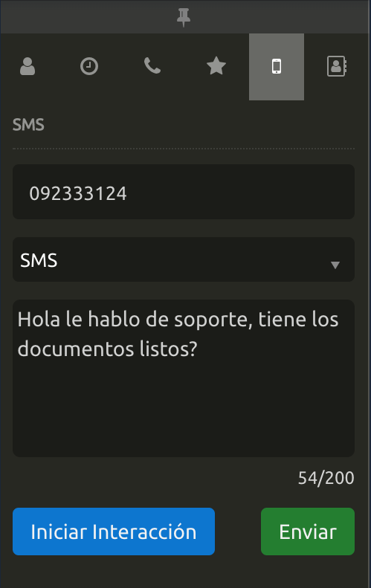Screen dimensions: 371x588
Task: Open the favorites star icon
Action: pyautogui.click(x=216, y=66)
